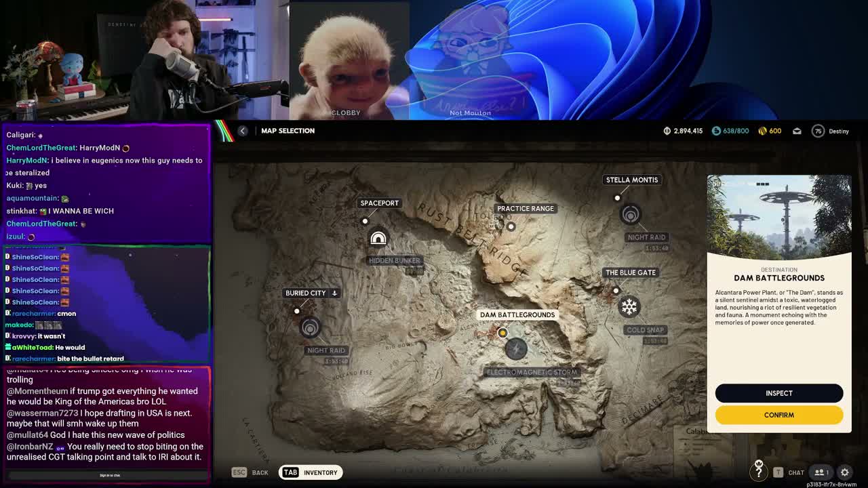Click the back arrow beside Map Selection

tap(243, 131)
